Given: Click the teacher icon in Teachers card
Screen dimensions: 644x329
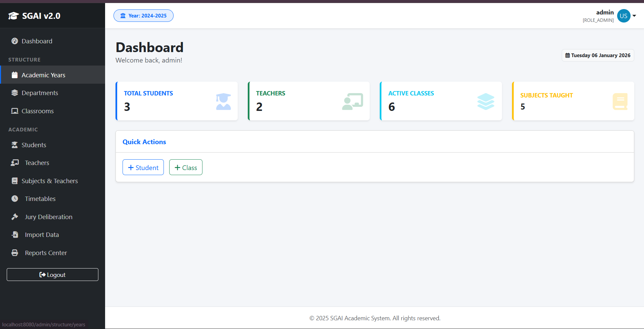Looking at the screenshot, I should (x=353, y=101).
